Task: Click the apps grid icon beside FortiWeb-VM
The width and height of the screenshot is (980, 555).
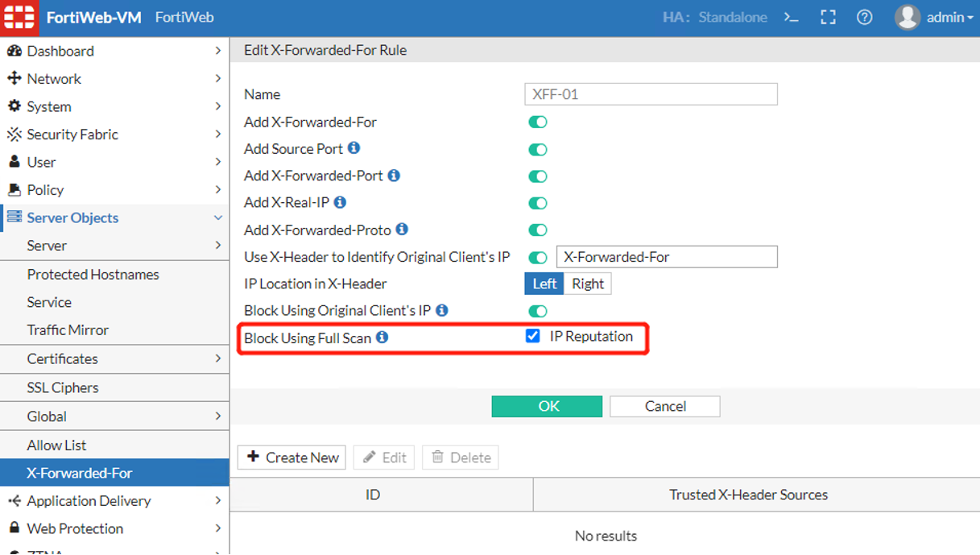Action: pyautogui.click(x=19, y=17)
